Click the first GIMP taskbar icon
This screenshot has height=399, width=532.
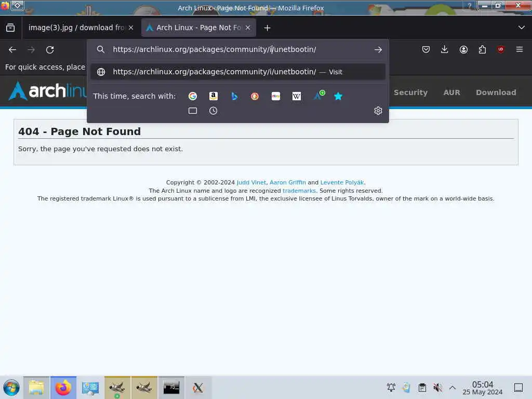coord(117,388)
